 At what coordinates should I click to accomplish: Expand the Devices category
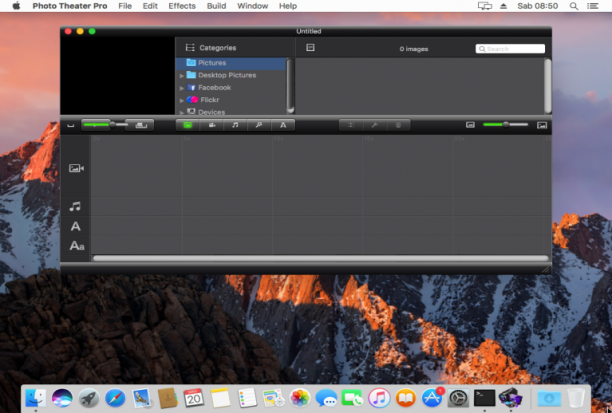[181, 112]
